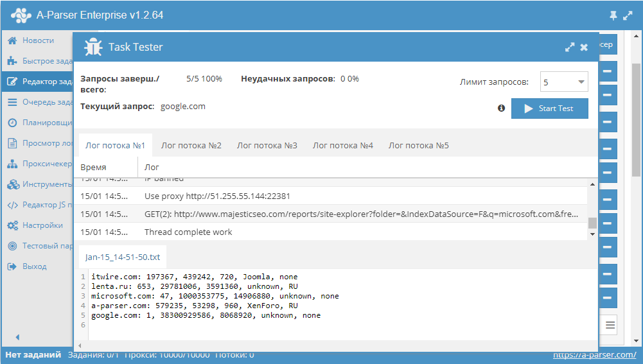Click the main page scrollbar down arrow

(636, 341)
